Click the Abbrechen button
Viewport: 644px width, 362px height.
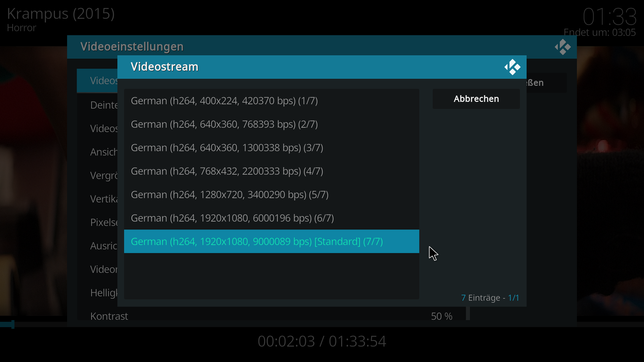pos(476,99)
